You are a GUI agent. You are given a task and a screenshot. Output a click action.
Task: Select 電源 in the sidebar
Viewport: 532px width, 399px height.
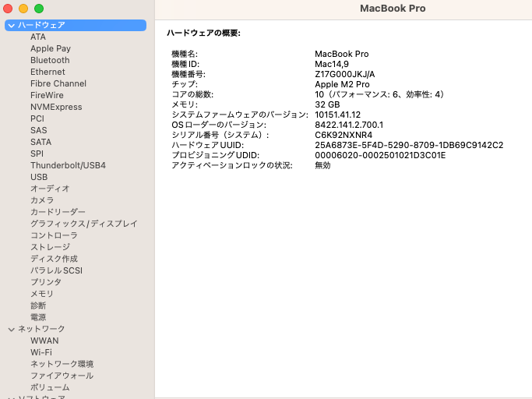38,317
